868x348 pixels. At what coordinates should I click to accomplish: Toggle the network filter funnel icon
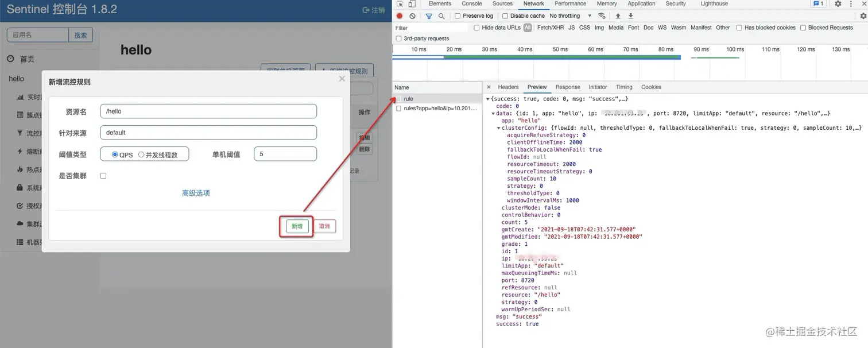click(429, 16)
